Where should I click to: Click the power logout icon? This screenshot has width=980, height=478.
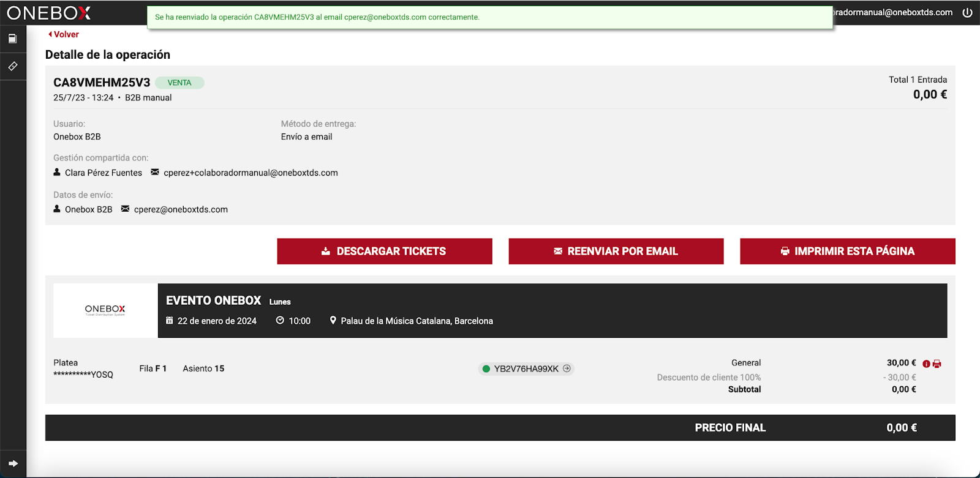pos(967,12)
